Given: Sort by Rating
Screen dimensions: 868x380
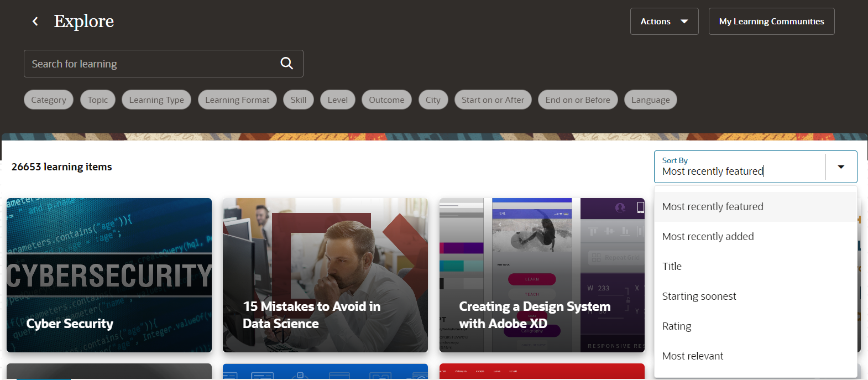Looking at the screenshot, I should (x=755, y=326).
